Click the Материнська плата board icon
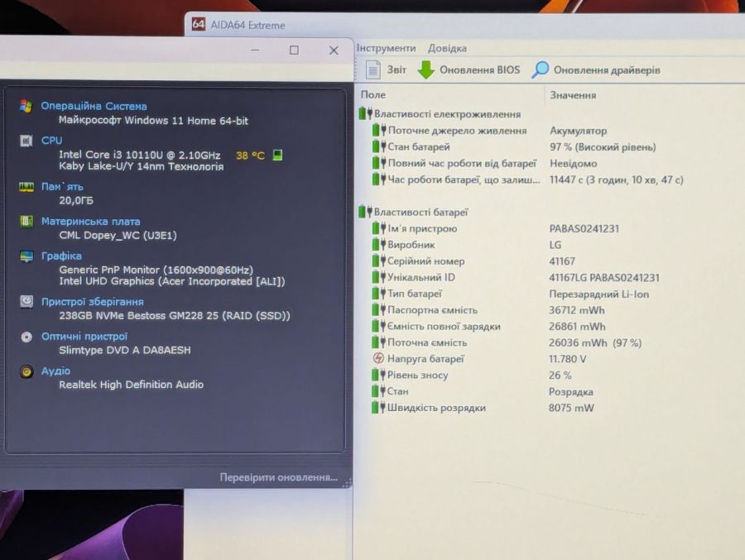The image size is (745, 560). pyautogui.click(x=26, y=221)
